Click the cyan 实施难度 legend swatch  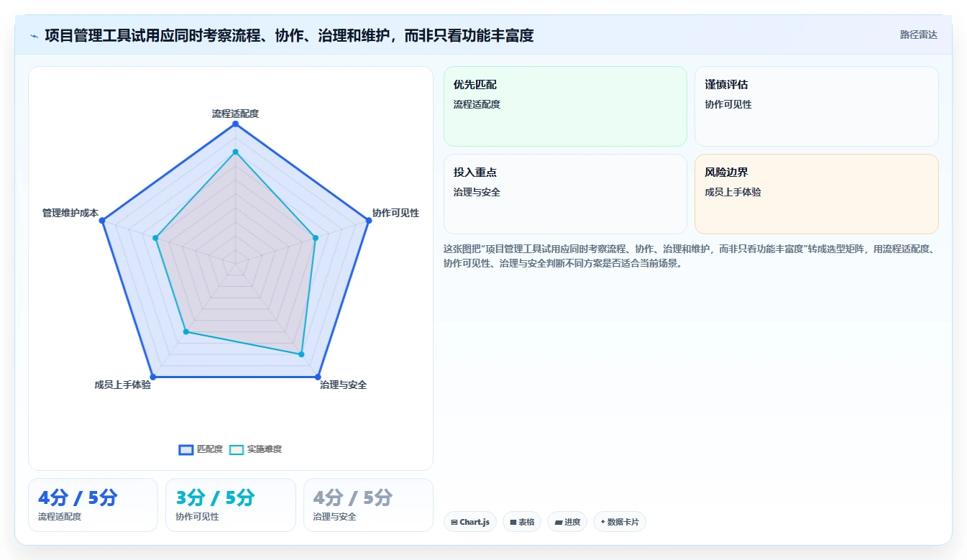click(237, 449)
